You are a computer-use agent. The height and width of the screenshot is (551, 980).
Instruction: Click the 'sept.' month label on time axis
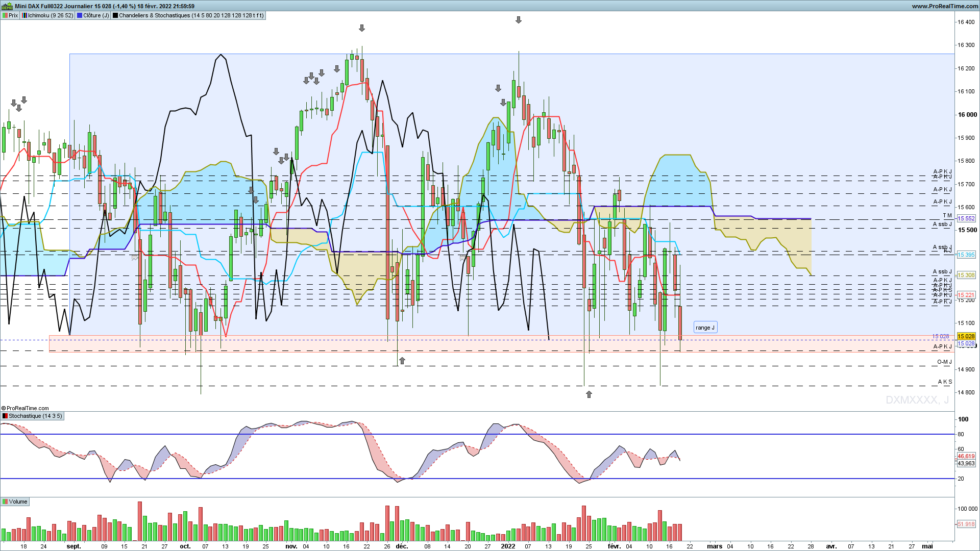coord(74,546)
